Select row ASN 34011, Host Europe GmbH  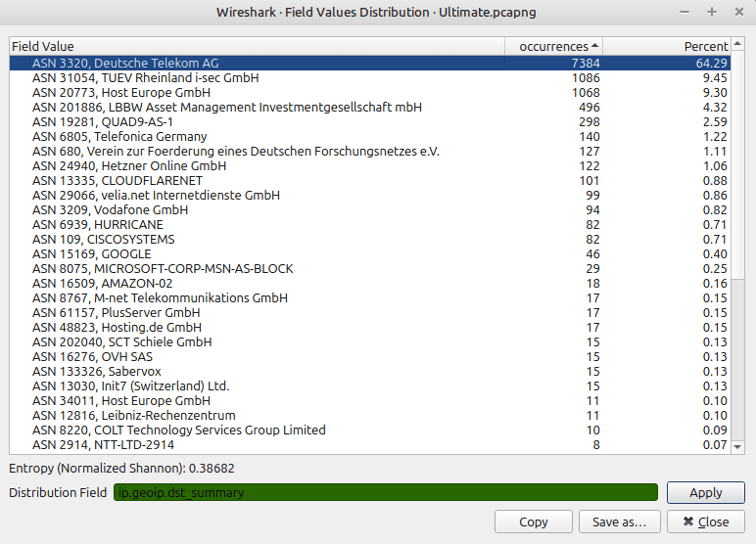point(370,401)
